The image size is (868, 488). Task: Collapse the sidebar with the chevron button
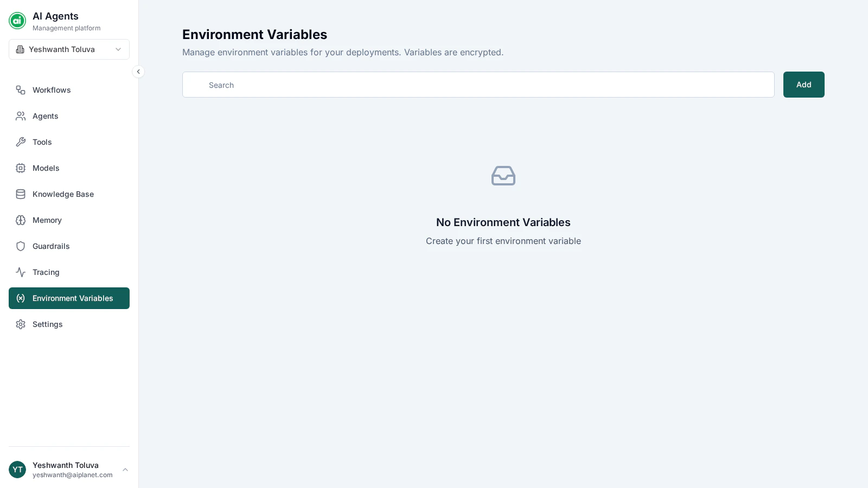(x=138, y=72)
